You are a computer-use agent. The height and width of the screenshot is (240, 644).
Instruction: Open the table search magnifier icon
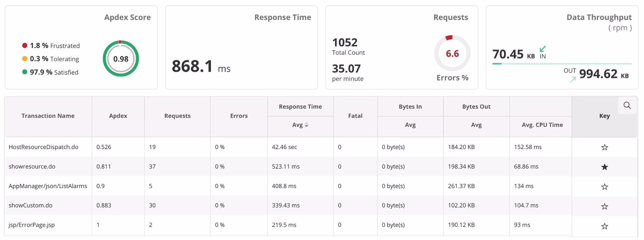pos(627,106)
